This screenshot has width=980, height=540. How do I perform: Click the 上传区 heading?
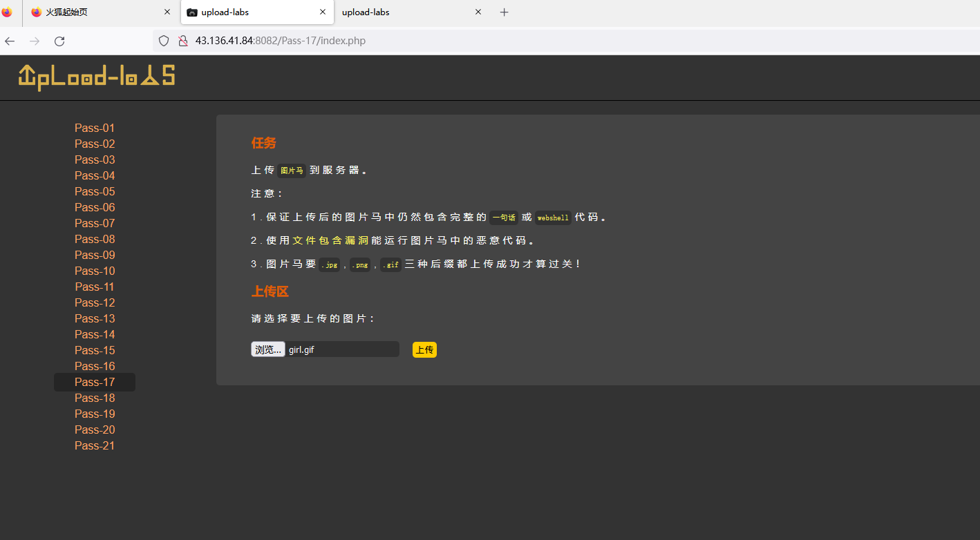[270, 291]
